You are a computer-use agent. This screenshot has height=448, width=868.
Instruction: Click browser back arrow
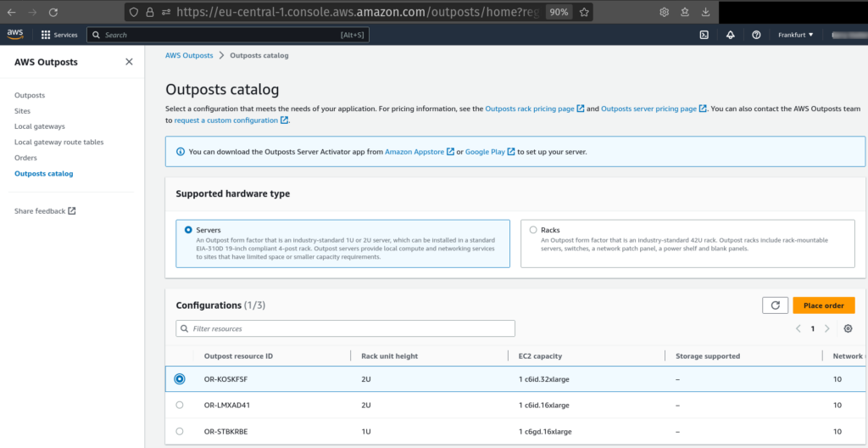click(x=12, y=12)
